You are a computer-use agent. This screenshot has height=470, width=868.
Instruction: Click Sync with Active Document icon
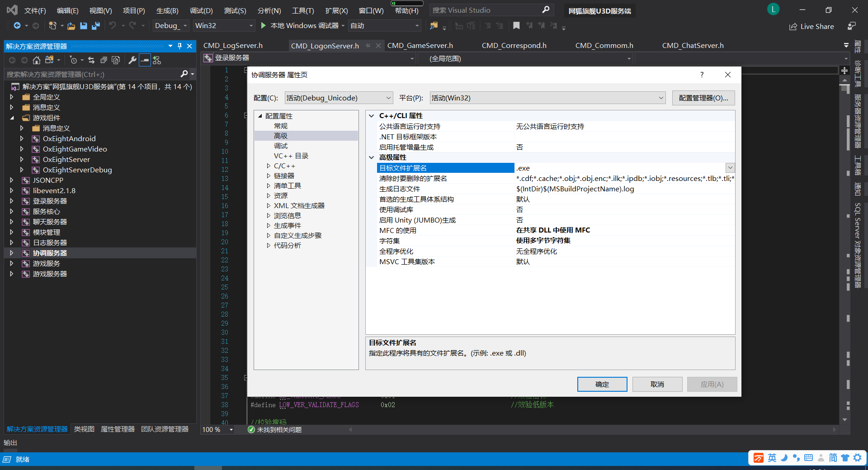pos(91,60)
